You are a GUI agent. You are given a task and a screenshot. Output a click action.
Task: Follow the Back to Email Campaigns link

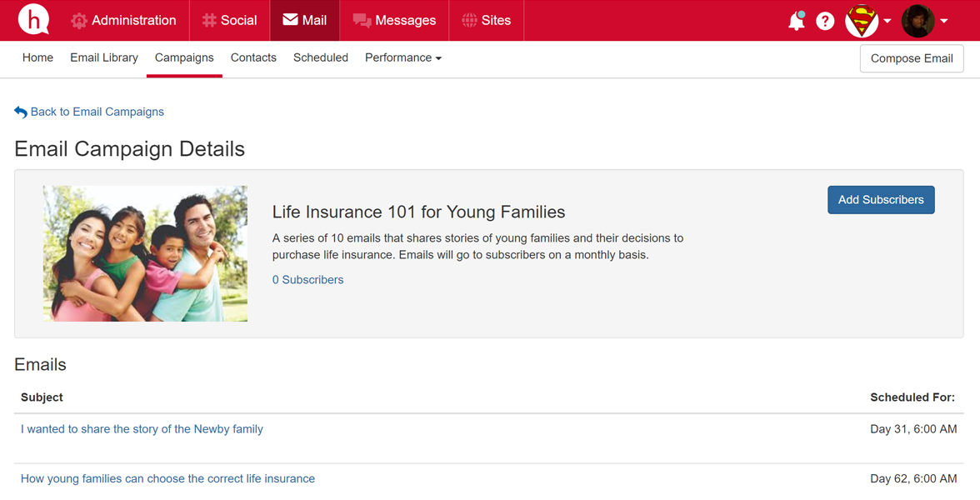(x=97, y=112)
